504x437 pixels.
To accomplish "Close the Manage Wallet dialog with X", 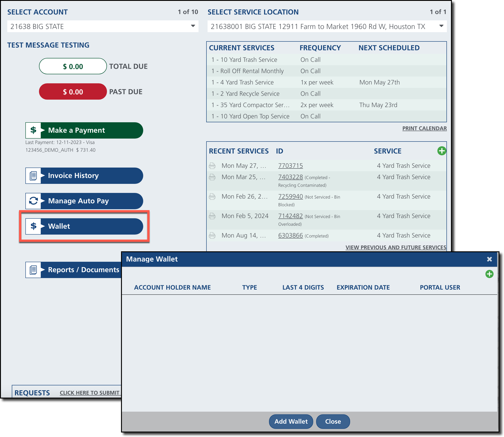I will click(489, 259).
